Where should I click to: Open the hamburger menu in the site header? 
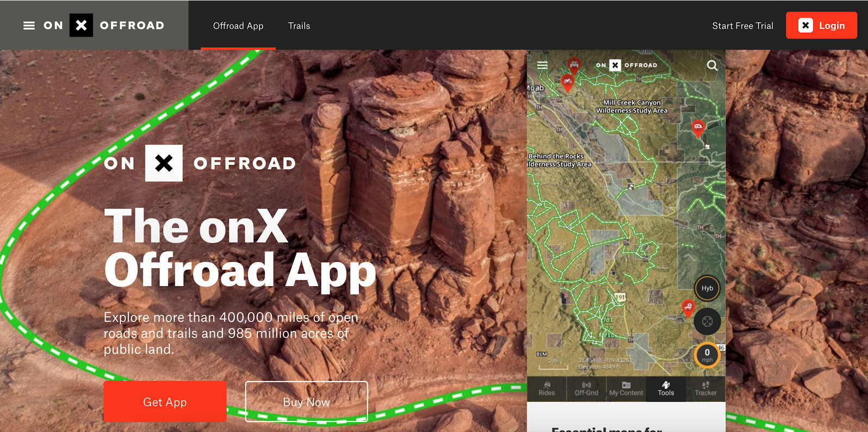tap(29, 26)
